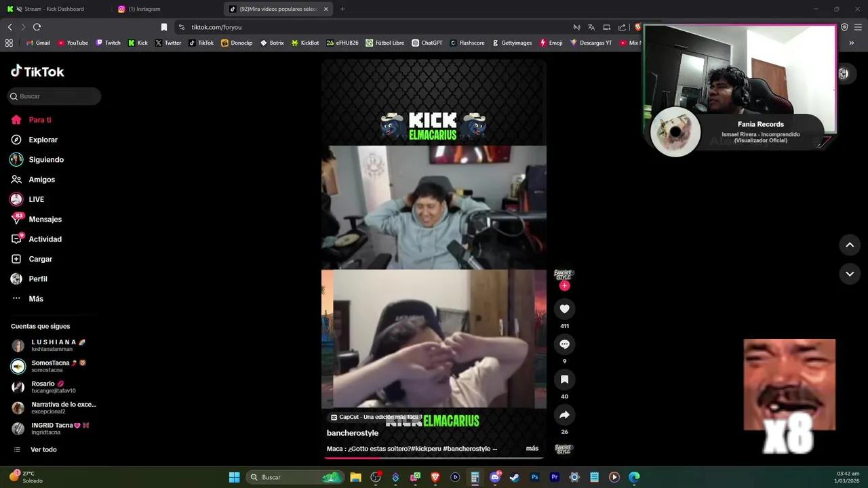
Task: Open the Twitter bookmark
Action: [168, 43]
